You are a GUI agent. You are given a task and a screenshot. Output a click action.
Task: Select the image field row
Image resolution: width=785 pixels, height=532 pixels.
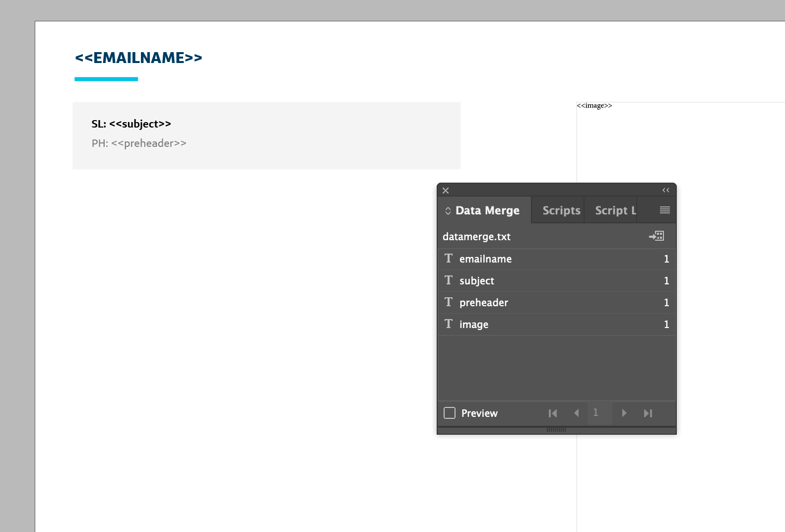tap(557, 325)
